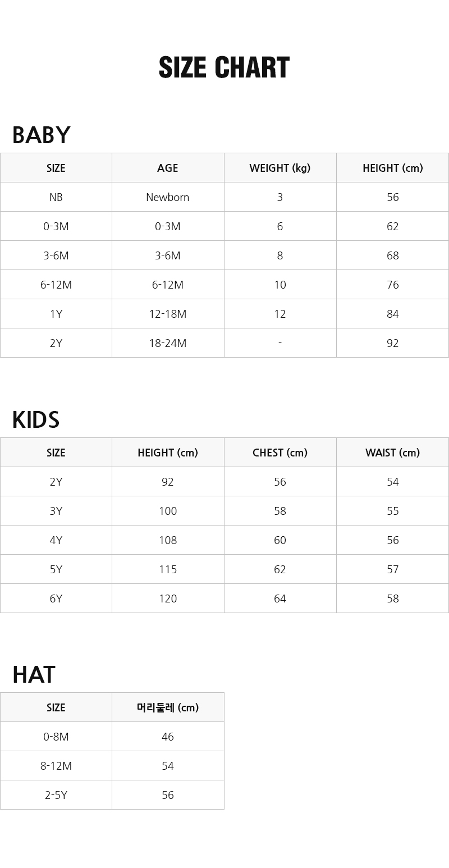Screen dimensions: 449x868
Task: Click the WAIST (cm) column header
Action: click(392, 453)
